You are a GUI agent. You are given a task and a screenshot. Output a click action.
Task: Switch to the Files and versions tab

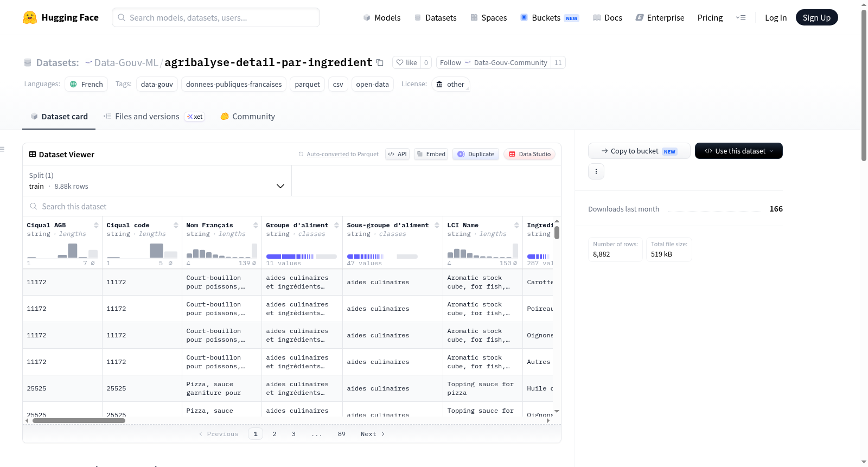click(154, 116)
